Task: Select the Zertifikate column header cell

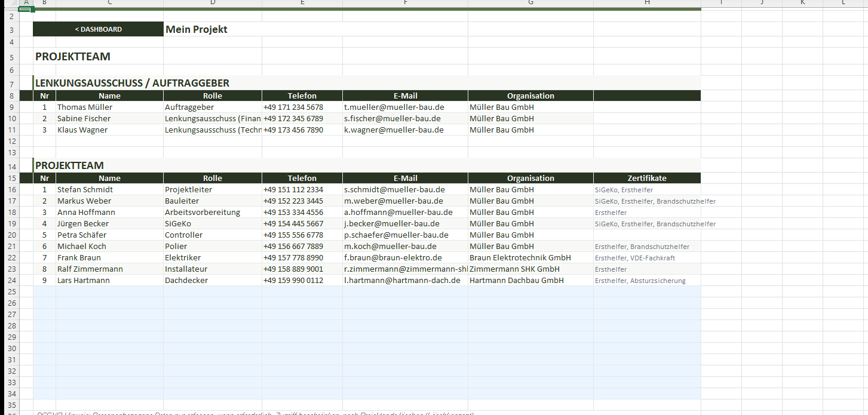Action: pyautogui.click(x=647, y=178)
